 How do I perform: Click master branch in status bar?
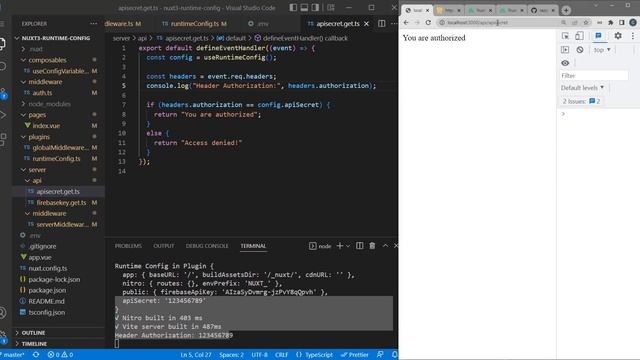13,355
